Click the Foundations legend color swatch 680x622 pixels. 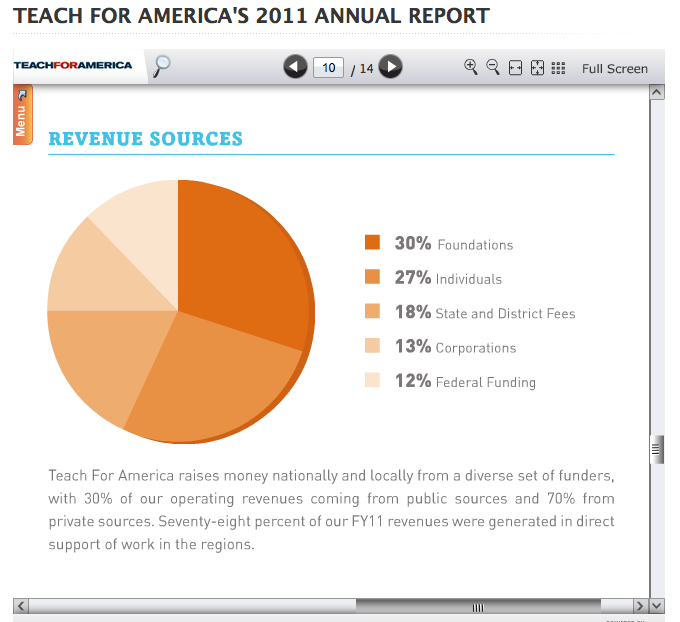point(373,243)
